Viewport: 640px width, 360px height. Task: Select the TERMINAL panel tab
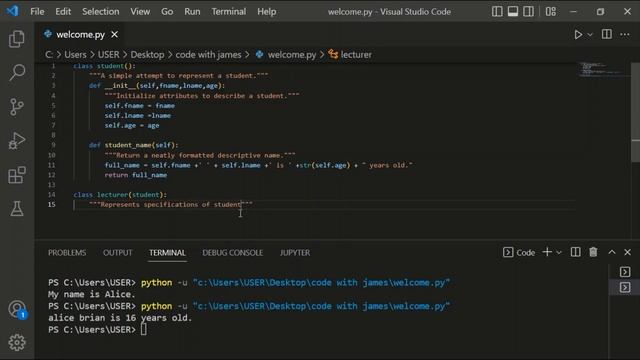tap(167, 253)
